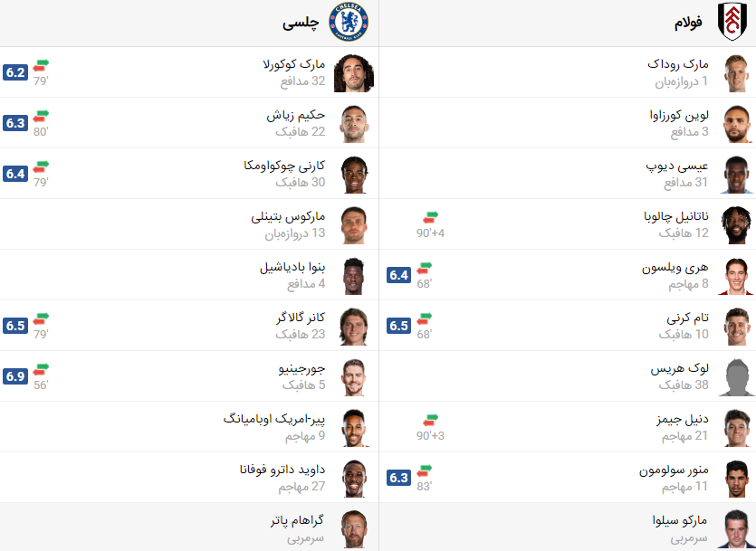This screenshot has width=756, height=551.
Task: Open Marek Rodák's player photo
Action: coord(735,73)
